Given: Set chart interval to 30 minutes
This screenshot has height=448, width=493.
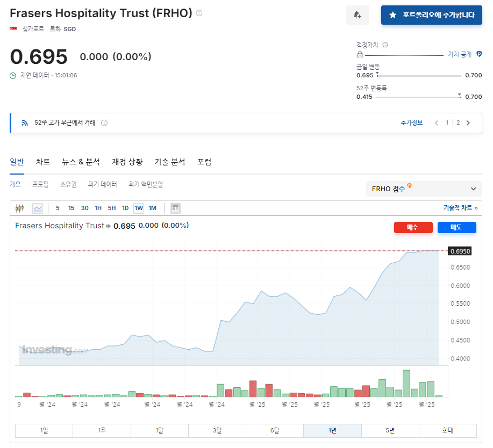Looking at the screenshot, I should click(x=84, y=208).
